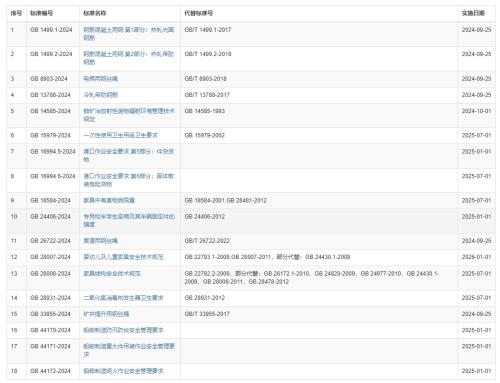Viewport: 500px width, 383px height.
Task: Open the name link for GB 44170-2024
Action: click(123, 330)
